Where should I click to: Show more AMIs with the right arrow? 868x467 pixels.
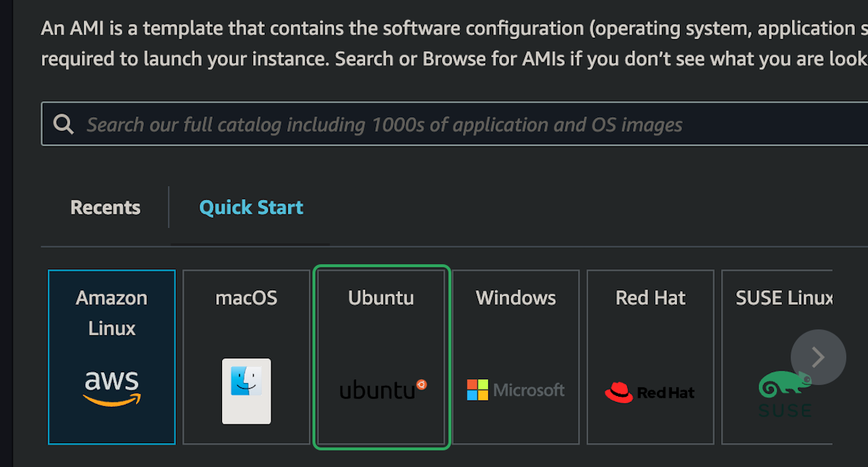click(818, 357)
